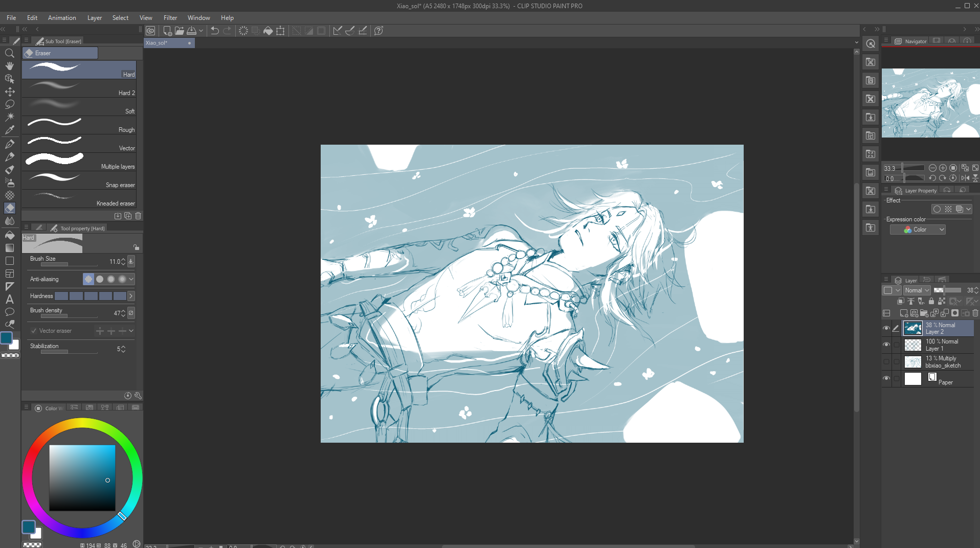Open the blending mode Normal dropdown
Viewport: 980px width, 548px height.
pyautogui.click(x=917, y=290)
